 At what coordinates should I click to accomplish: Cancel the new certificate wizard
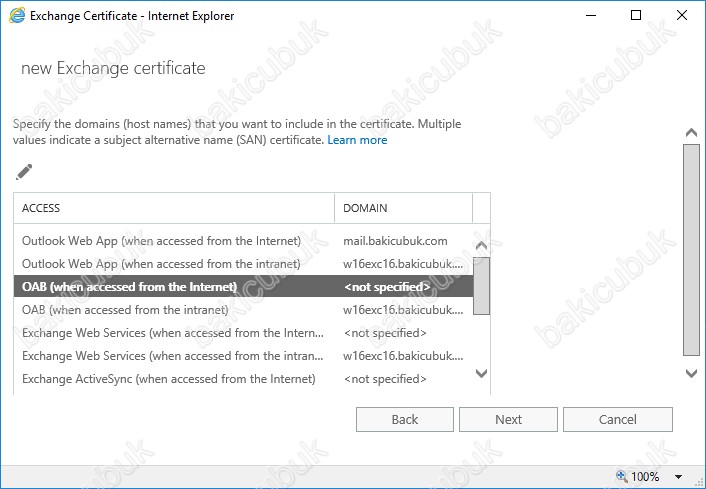click(x=618, y=420)
